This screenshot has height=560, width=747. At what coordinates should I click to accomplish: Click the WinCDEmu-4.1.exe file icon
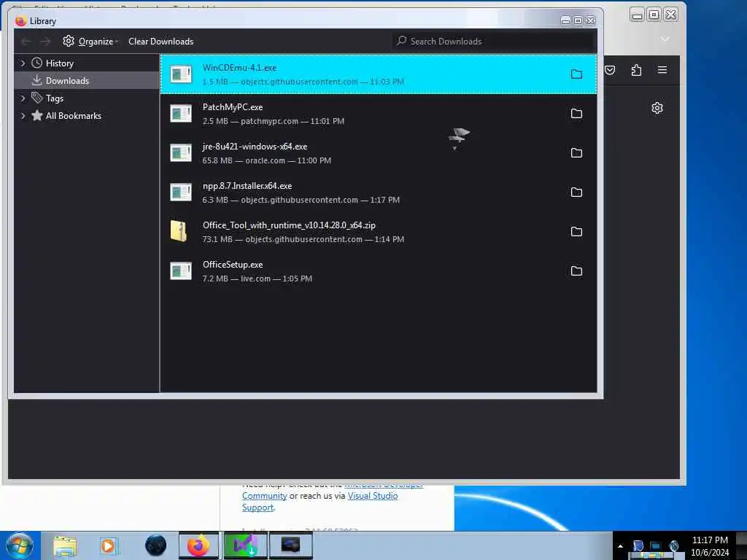[181, 74]
